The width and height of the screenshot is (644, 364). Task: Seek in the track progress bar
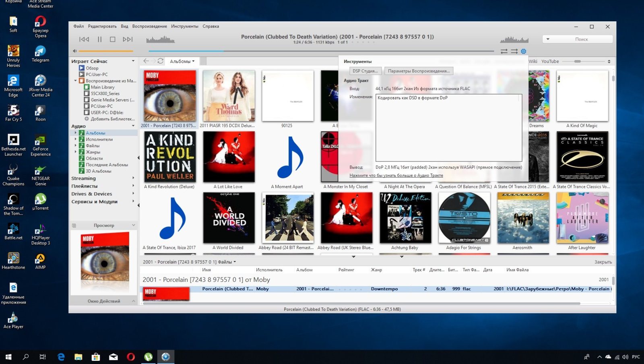pyautogui.click(x=321, y=51)
